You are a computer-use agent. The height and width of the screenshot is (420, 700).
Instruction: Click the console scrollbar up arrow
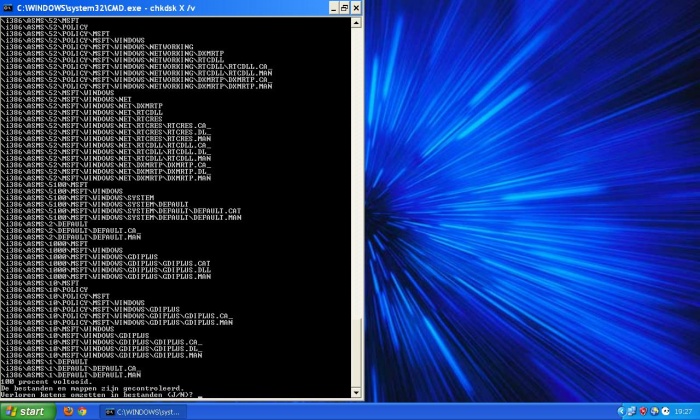coord(356,23)
